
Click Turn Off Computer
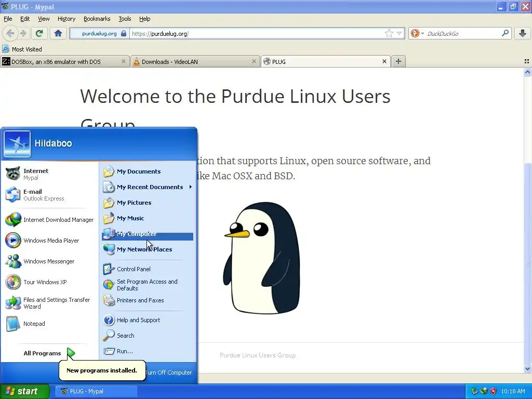point(169,372)
